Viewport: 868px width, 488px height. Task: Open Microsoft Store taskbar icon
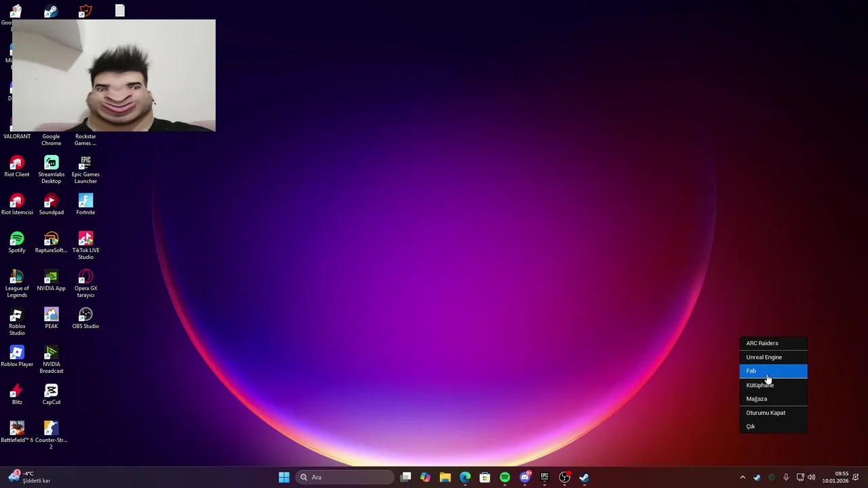tap(485, 477)
